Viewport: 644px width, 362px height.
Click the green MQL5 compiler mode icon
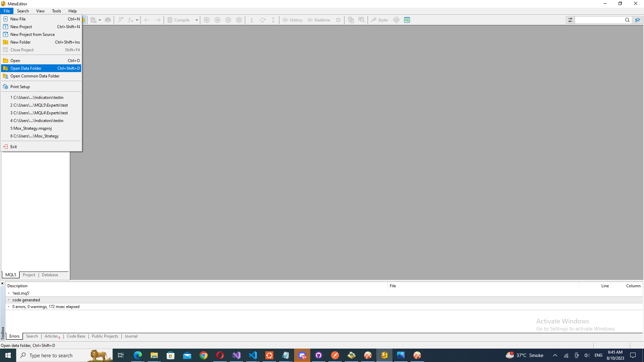(x=407, y=20)
